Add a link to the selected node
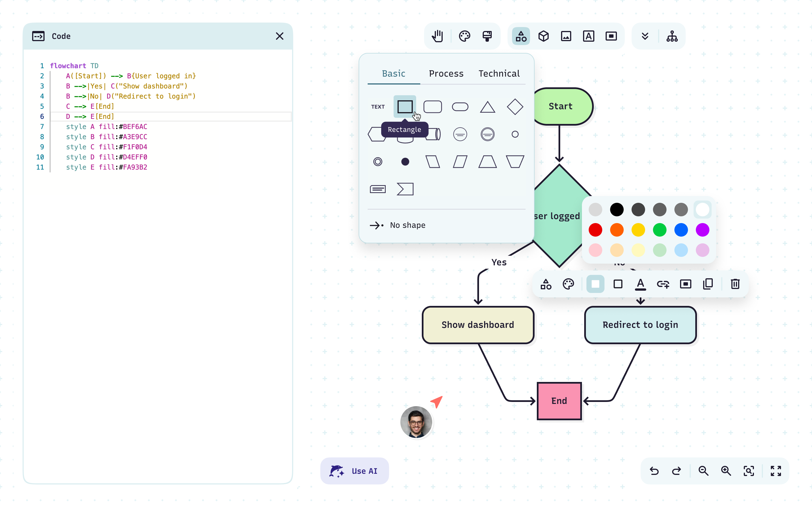This screenshot has height=507, width=812. tap(663, 284)
